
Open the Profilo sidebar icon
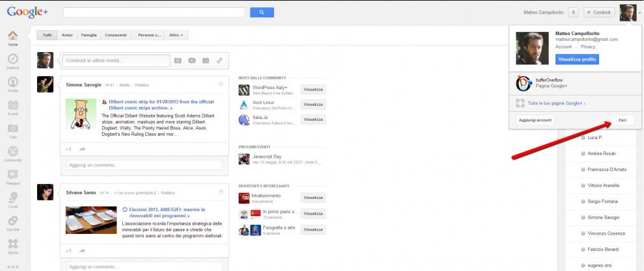(x=13, y=82)
